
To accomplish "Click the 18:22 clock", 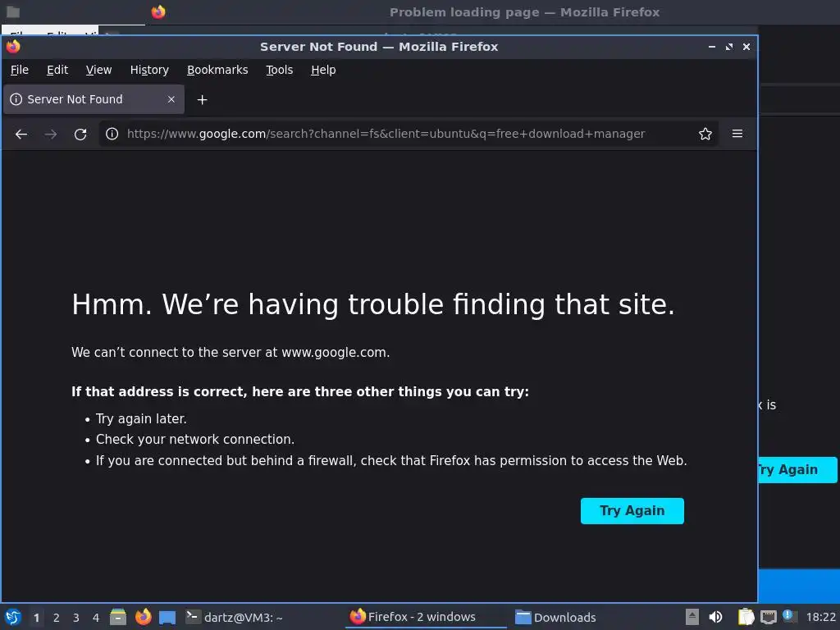I will (x=820, y=617).
